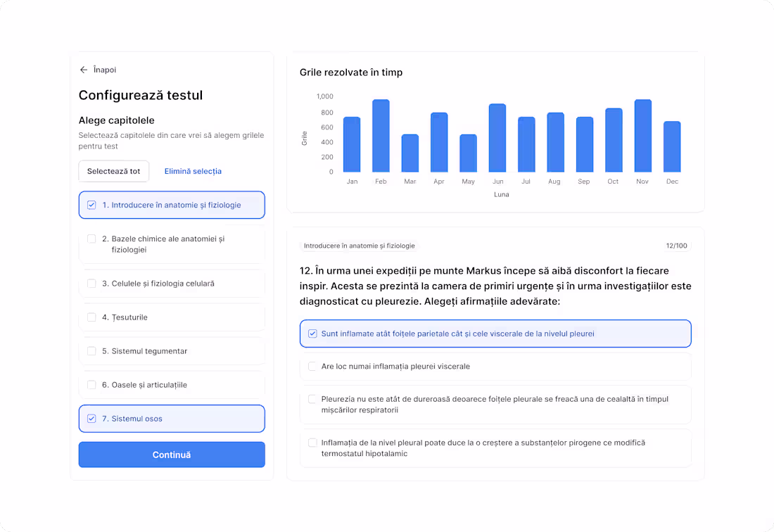Enable the Sistemul tegumentar chapter
Image resolution: width=774 pixels, height=532 pixels.
91,351
